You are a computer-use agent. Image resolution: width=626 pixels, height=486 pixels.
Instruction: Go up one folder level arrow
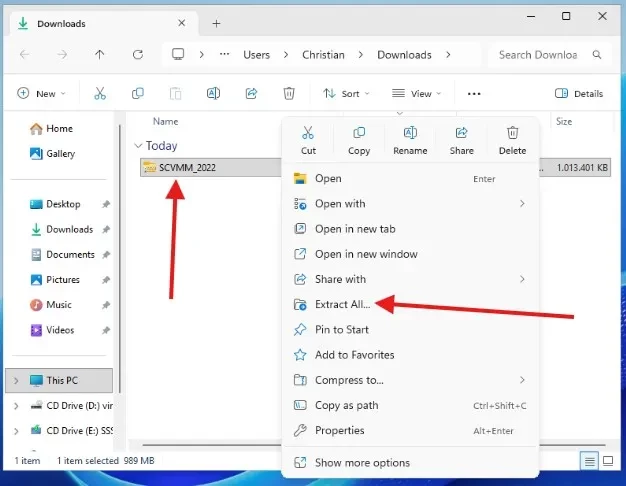click(x=100, y=54)
